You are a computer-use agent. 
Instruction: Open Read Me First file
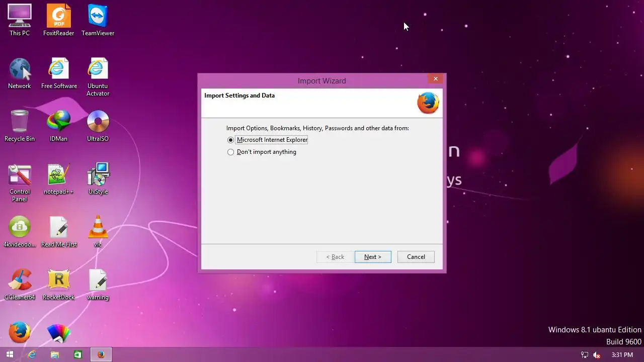[59, 231]
